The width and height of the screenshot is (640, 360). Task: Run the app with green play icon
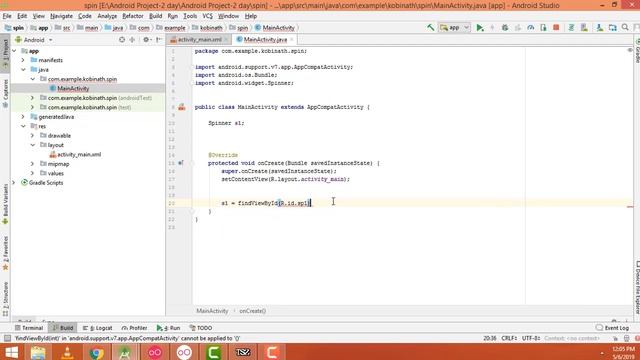[480, 28]
